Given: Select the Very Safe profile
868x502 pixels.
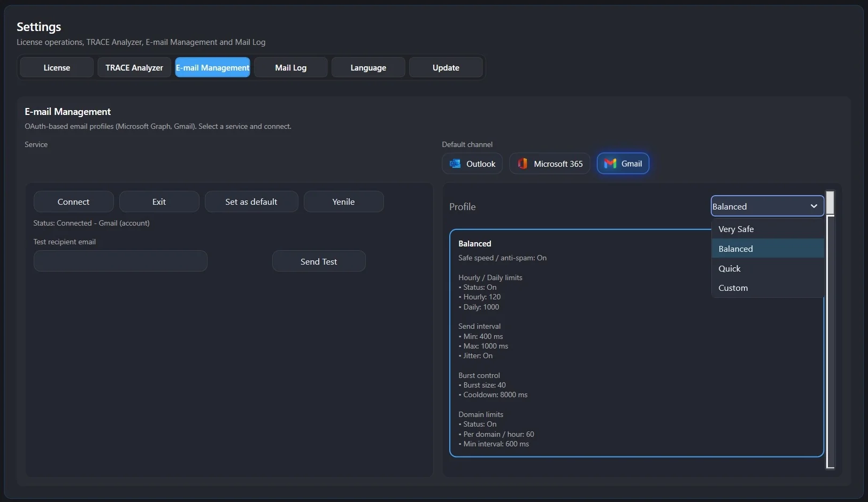Looking at the screenshot, I should 736,229.
